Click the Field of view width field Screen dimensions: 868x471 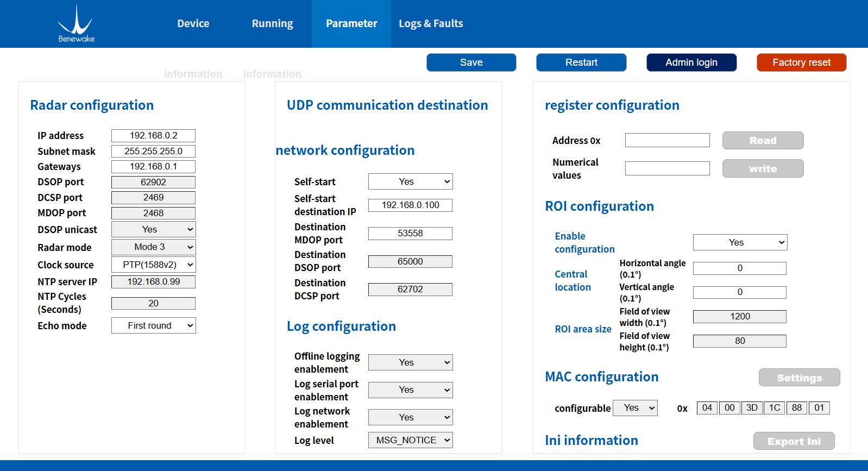point(740,317)
